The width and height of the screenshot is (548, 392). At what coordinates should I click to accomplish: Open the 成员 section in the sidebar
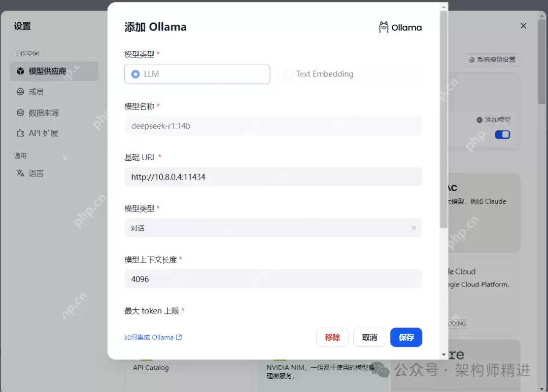(20, 92)
